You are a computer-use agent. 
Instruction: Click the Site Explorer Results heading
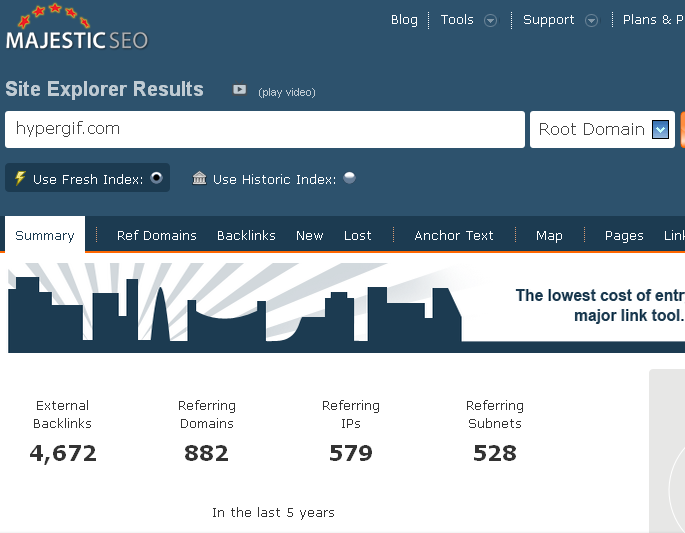104,89
